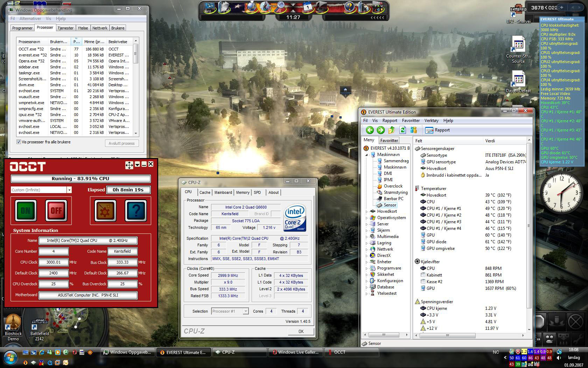Go forward in EVEREST toolbar
The width and height of the screenshot is (588, 368).
coord(380,130)
